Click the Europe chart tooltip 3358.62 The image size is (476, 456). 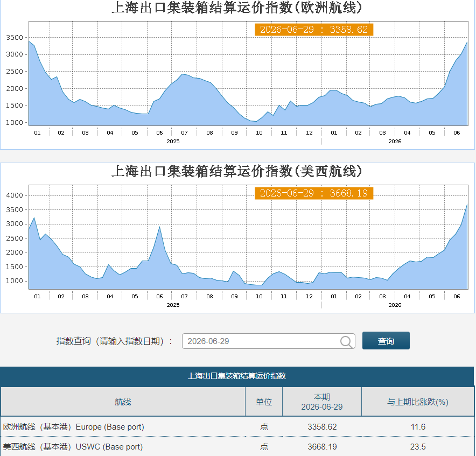pyautogui.click(x=314, y=30)
